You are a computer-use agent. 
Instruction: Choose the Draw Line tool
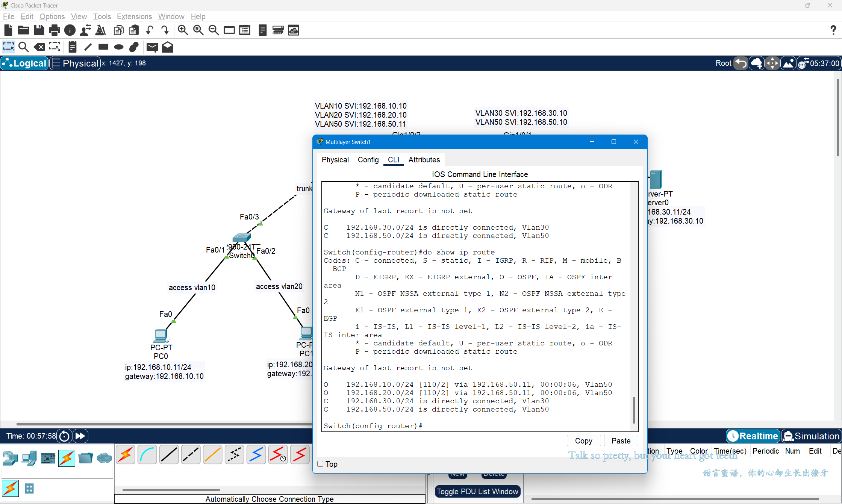[88, 47]
